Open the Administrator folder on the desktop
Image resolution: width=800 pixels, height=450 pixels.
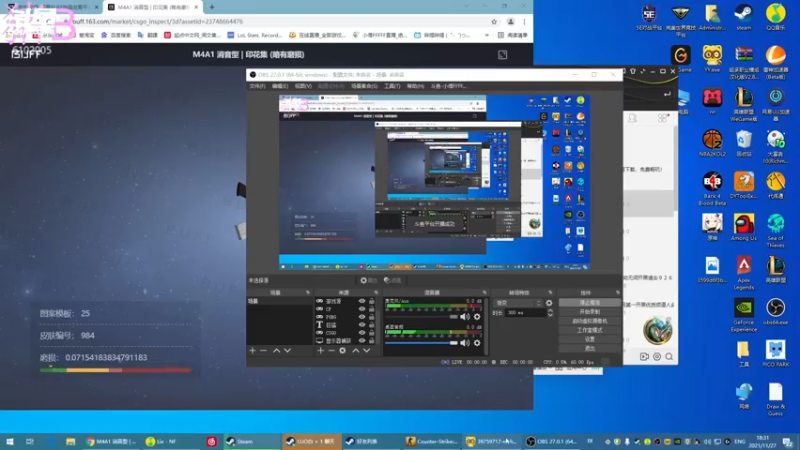[x=712, y=16]
